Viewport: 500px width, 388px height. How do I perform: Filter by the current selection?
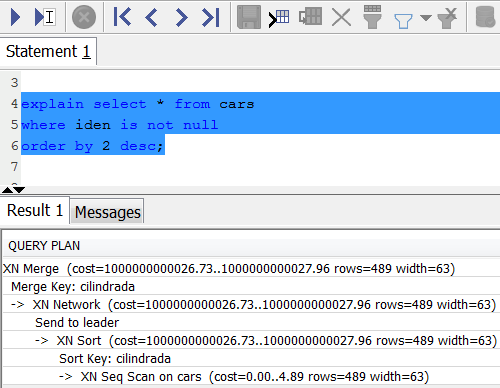point(372,17)
